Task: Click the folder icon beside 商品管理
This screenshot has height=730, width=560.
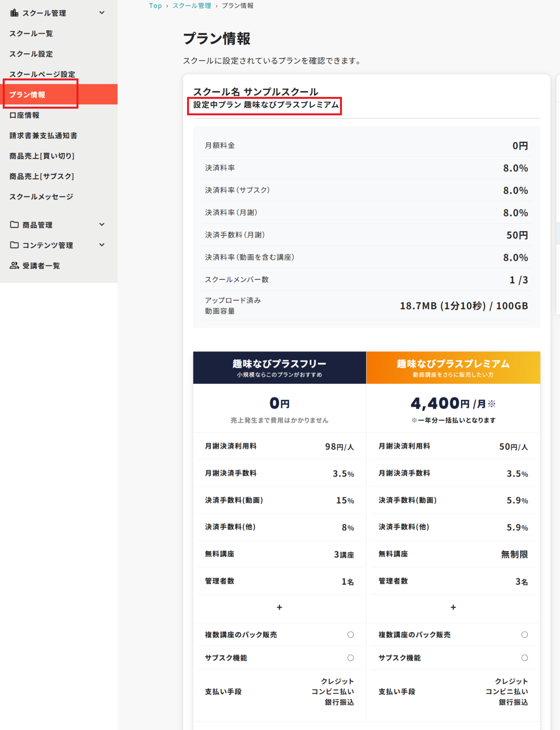Action: tap(14, 225)
